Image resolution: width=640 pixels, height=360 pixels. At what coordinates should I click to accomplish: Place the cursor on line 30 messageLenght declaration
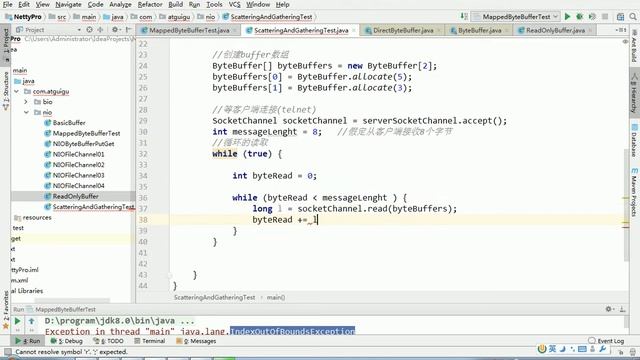[264, 132]
